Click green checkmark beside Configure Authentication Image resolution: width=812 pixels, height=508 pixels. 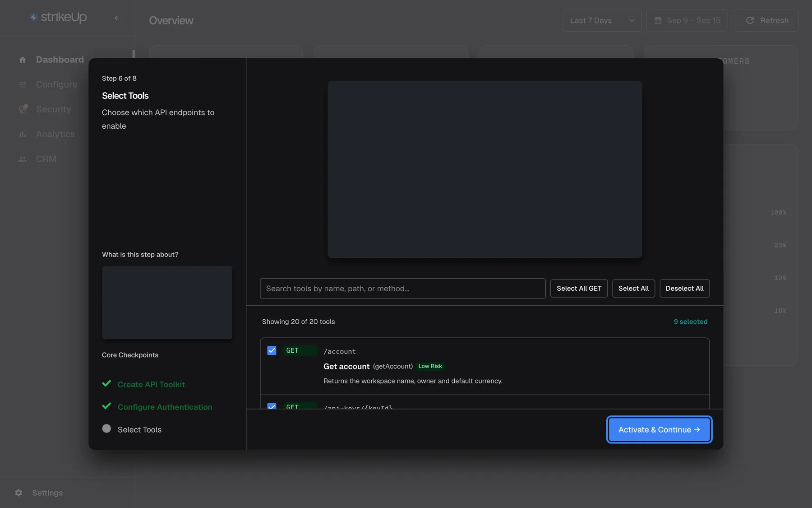106,406
